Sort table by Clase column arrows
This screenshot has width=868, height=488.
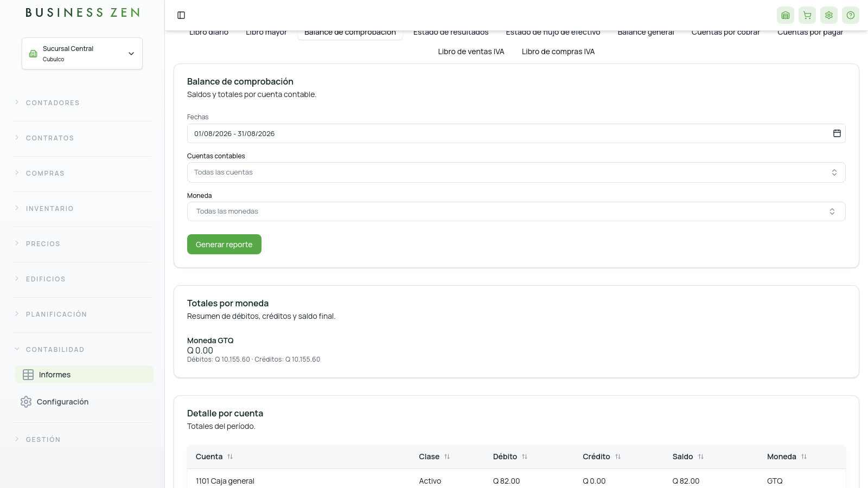447,457
